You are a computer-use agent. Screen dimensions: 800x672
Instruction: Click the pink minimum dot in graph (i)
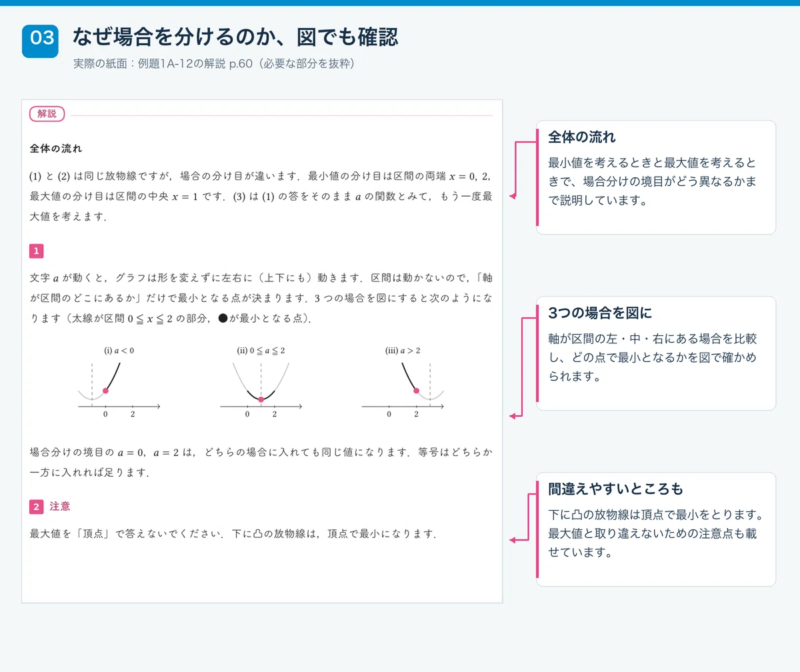[x=105, y=391]
